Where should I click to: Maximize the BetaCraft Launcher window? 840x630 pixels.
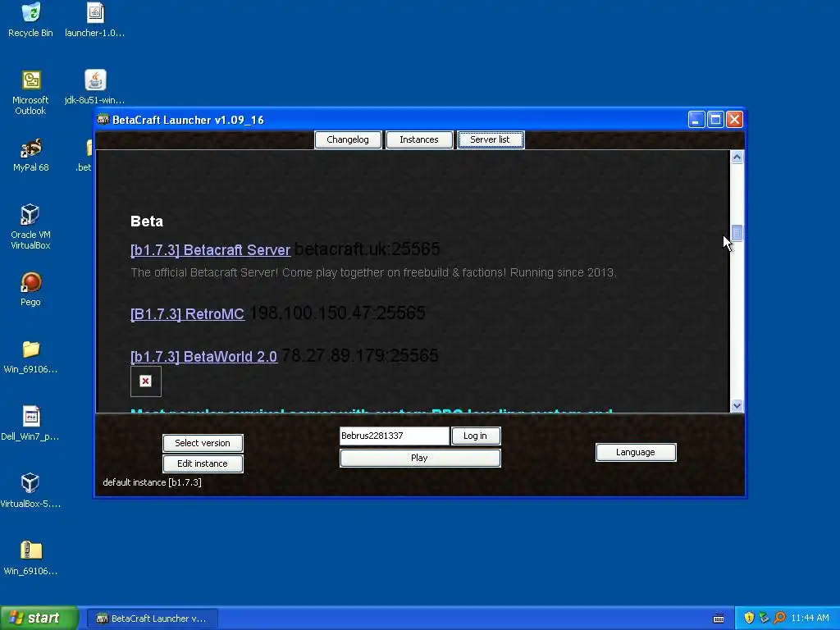[x=715, y=120]
